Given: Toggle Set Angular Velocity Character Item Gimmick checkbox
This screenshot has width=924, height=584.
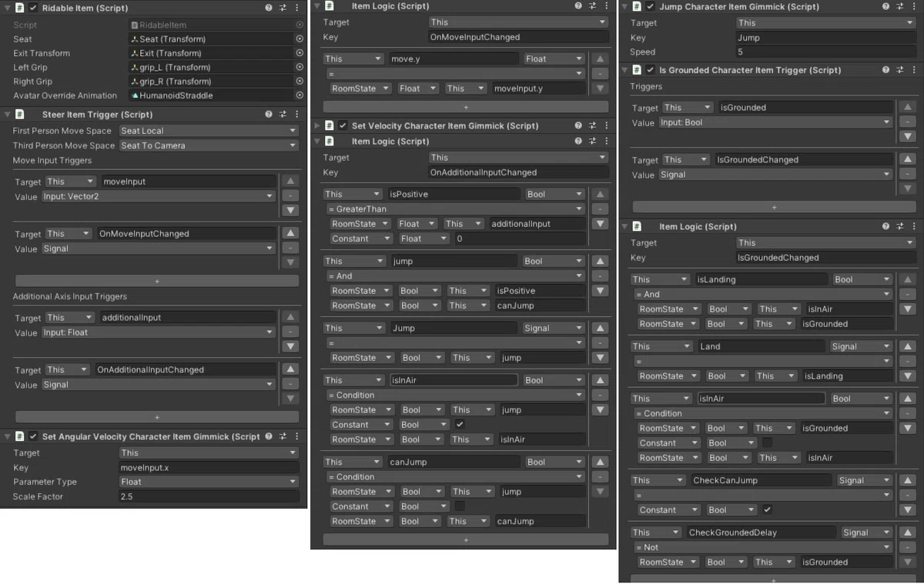Looking at the screenshot, I should coord(33,436).
